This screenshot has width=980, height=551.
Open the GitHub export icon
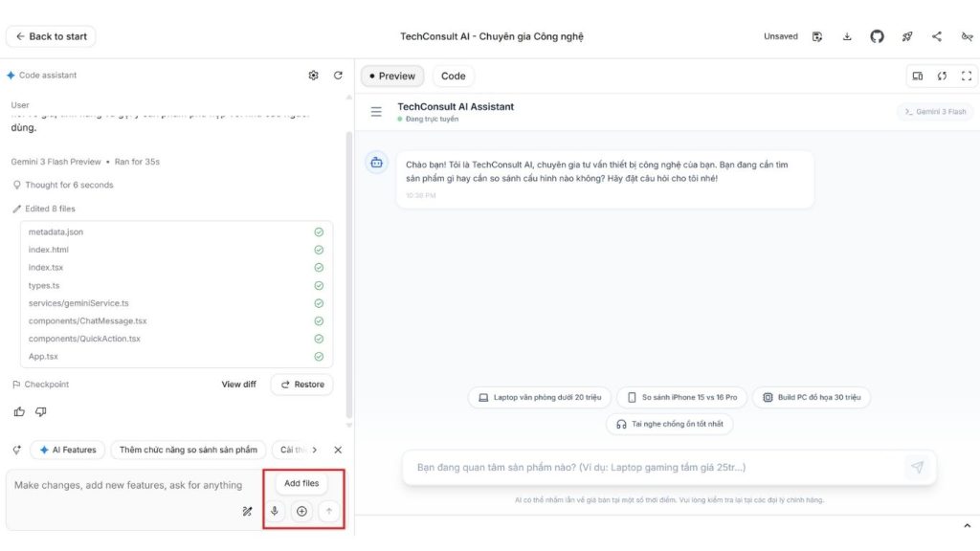[876, 36]
